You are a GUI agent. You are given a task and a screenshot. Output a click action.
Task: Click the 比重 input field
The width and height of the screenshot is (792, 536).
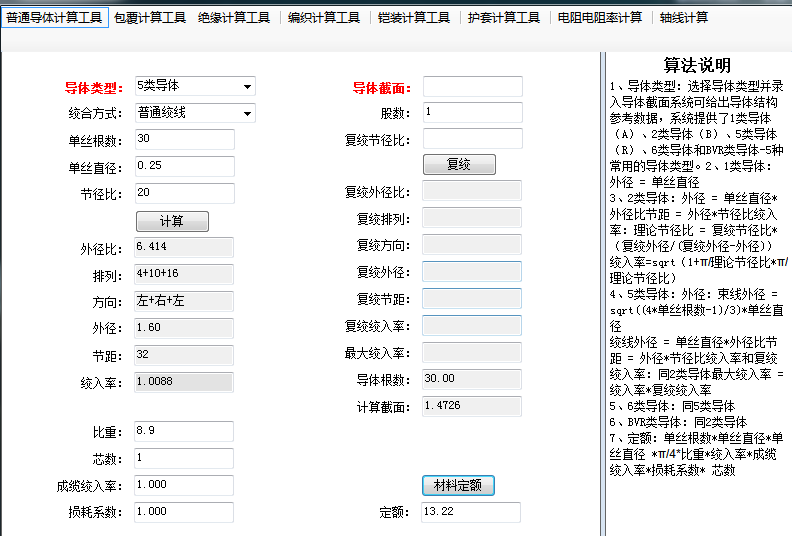(x=184, y=431)
